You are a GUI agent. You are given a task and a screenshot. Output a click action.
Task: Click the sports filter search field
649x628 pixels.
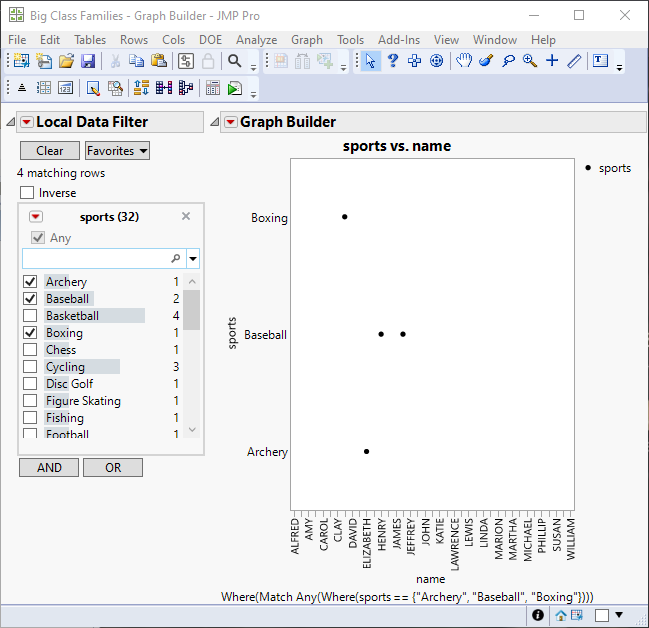104,259
